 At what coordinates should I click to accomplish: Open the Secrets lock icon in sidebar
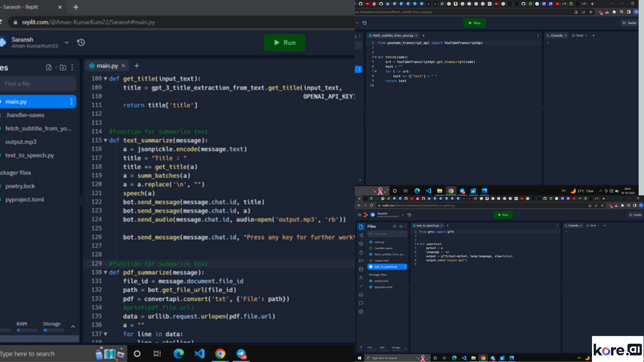[x=361, y=252]
